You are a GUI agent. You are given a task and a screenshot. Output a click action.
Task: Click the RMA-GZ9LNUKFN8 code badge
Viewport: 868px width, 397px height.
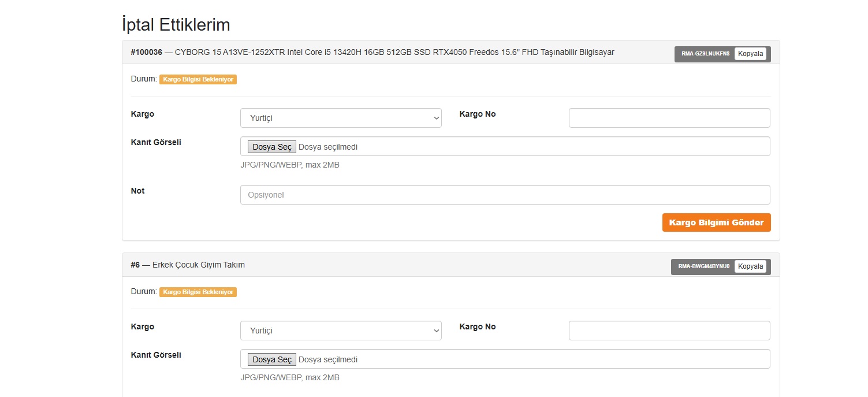click(x=705, y=54)
